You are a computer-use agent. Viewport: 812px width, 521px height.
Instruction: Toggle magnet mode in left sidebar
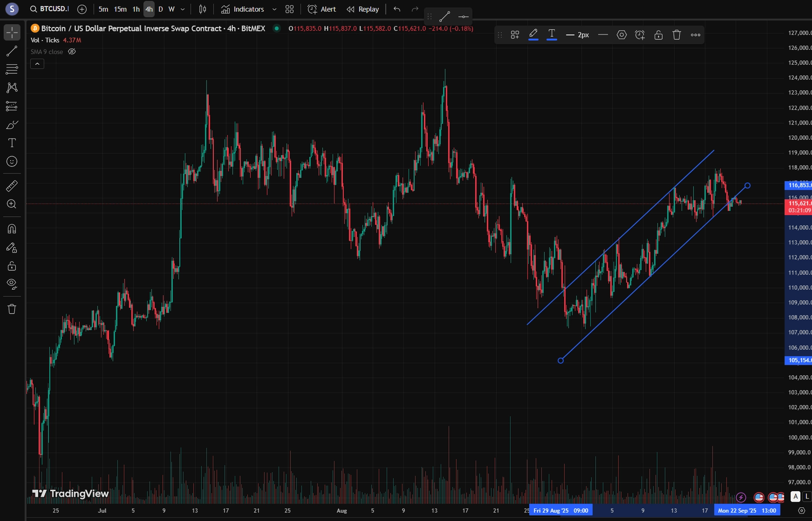(12, 229)
